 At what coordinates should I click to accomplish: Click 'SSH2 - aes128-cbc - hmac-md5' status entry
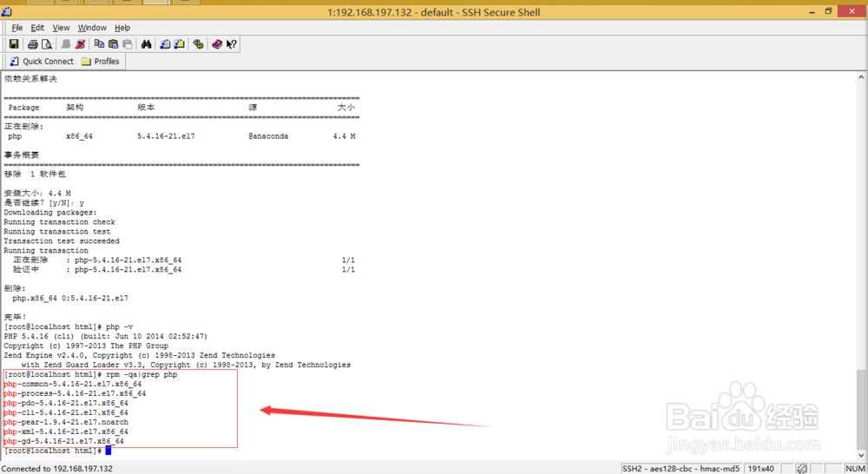(x=681, y=469)
